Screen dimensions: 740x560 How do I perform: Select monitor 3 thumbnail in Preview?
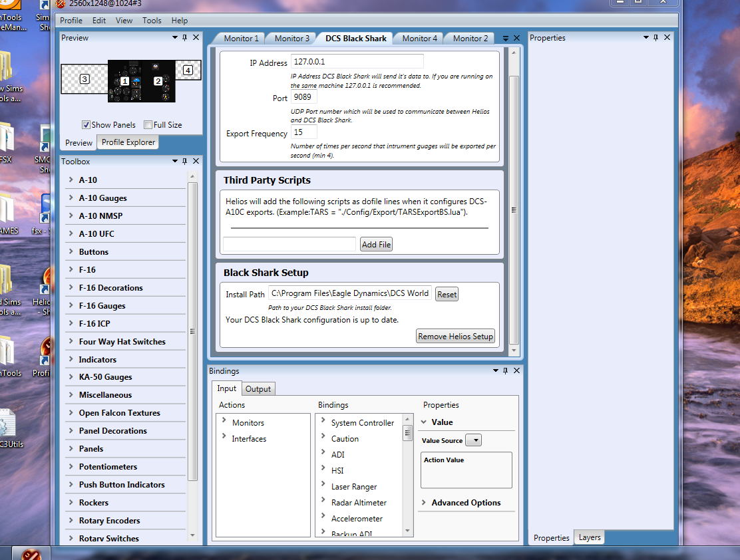click(85, 78)
